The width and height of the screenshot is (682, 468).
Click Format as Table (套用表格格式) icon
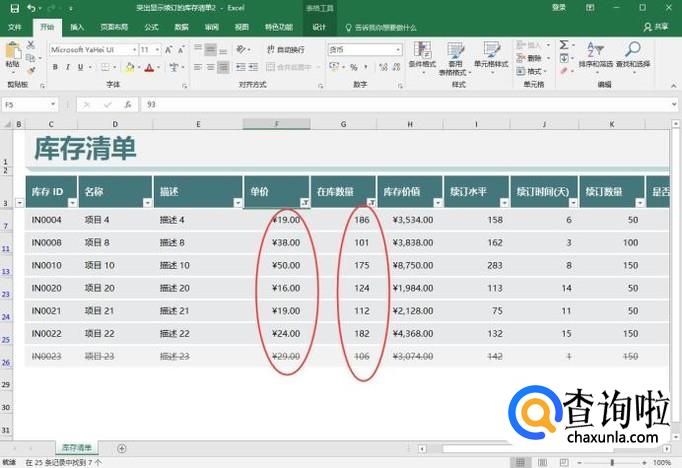point(455,56)
